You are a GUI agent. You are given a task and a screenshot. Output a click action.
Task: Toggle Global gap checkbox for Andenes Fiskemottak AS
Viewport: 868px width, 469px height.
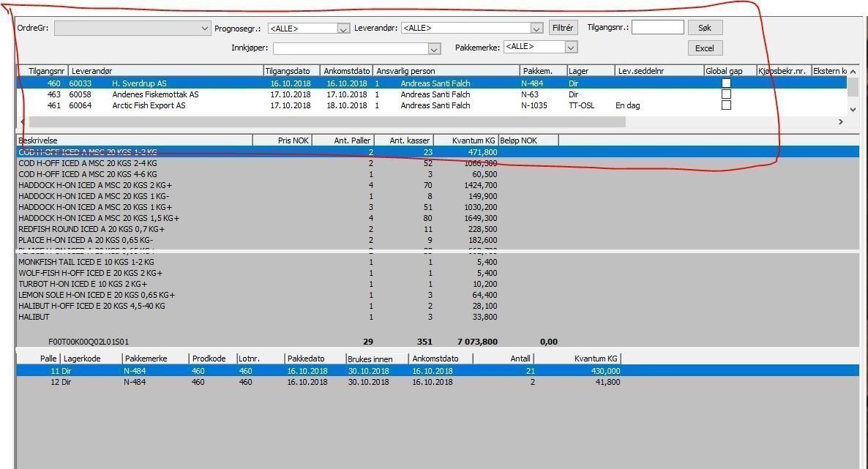tap(726, 94)
